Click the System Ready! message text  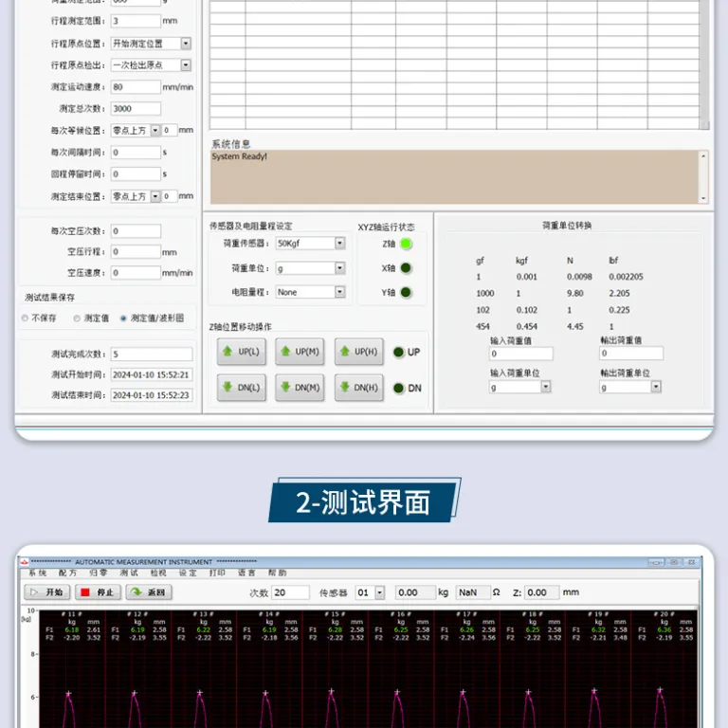coord(239,156)
